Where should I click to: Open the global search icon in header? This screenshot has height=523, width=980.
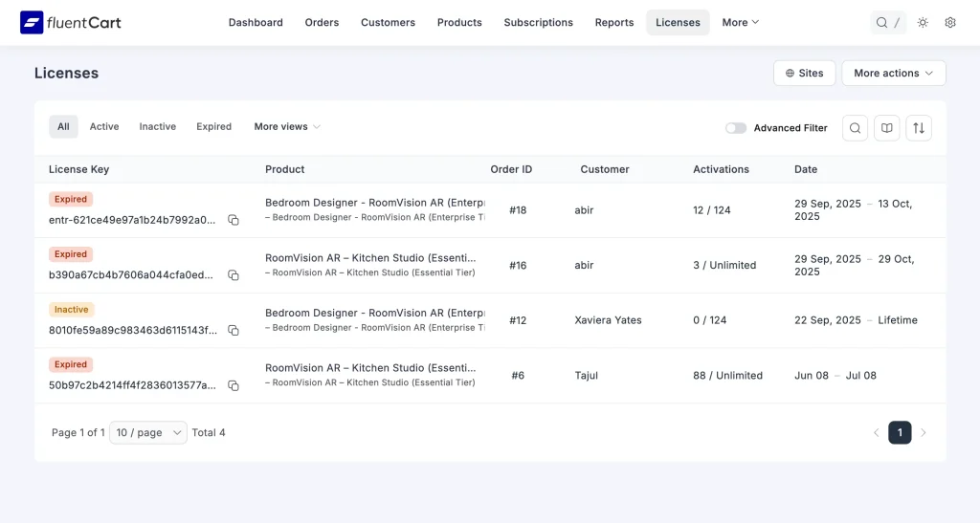(x=881, y=22)
